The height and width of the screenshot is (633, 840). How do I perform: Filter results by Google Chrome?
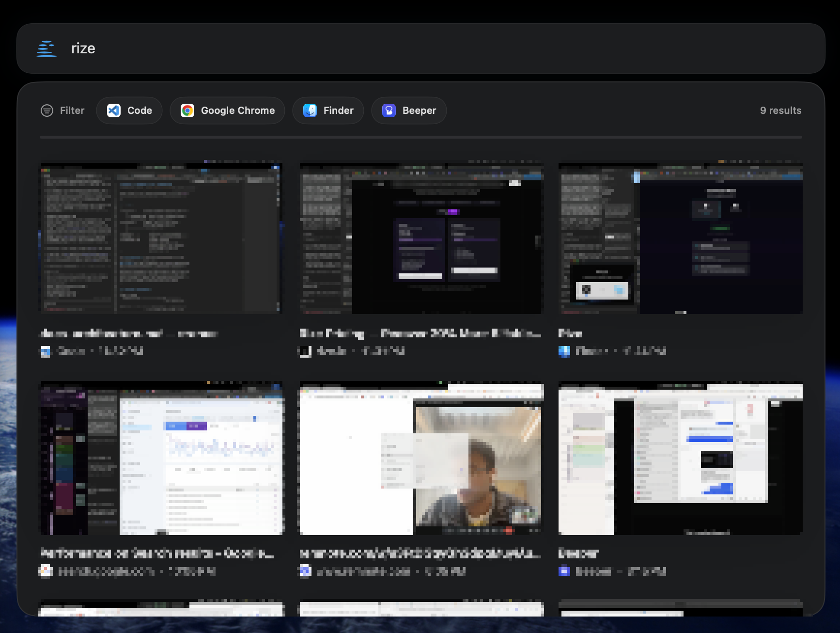click(227, 111)
